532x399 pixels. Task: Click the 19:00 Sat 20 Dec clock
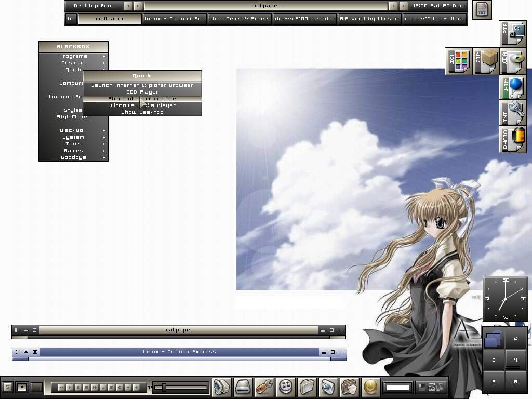coord(438,6)
